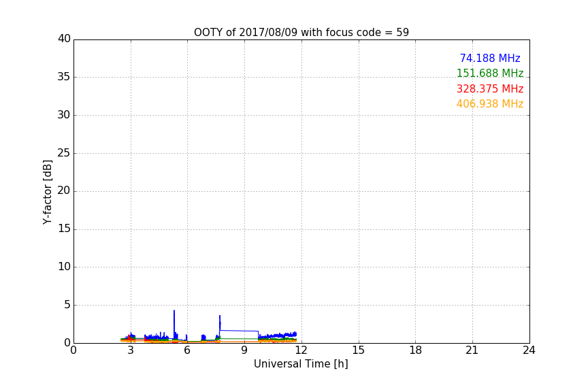Select the red '328.375 MHz' legend label
588x392 pixels.
click(490, 89)
